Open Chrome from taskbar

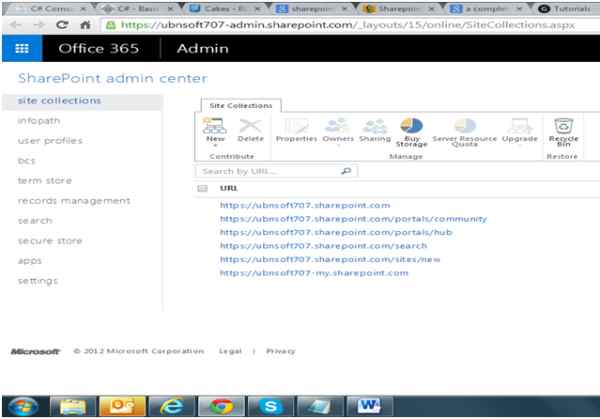pyautogui.click(x=221, y=406)
